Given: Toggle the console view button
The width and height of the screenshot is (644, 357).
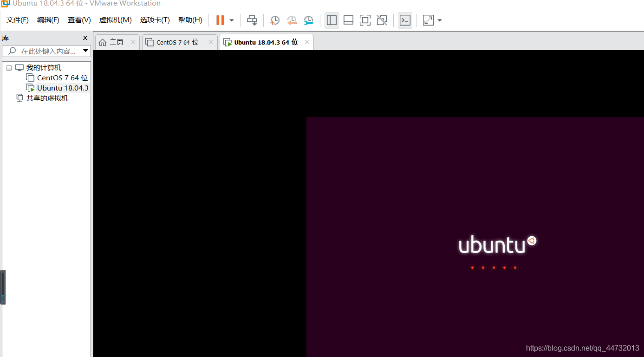Looking at the screenshot, I should click(405, 20).
